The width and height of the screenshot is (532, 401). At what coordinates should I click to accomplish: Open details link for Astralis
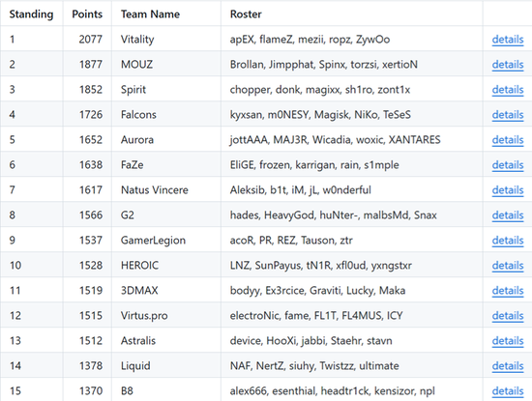pyautogui.click(x=508, y=341)
